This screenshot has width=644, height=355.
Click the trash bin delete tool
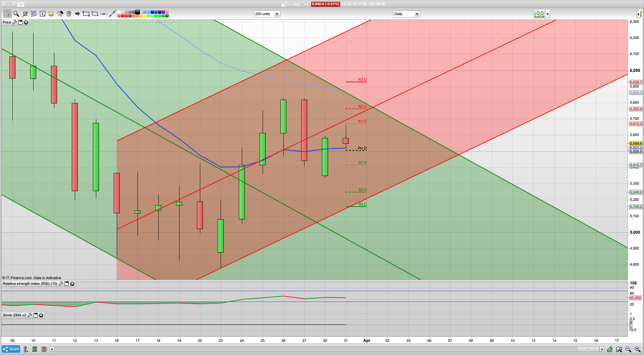(x=69, y=14)
